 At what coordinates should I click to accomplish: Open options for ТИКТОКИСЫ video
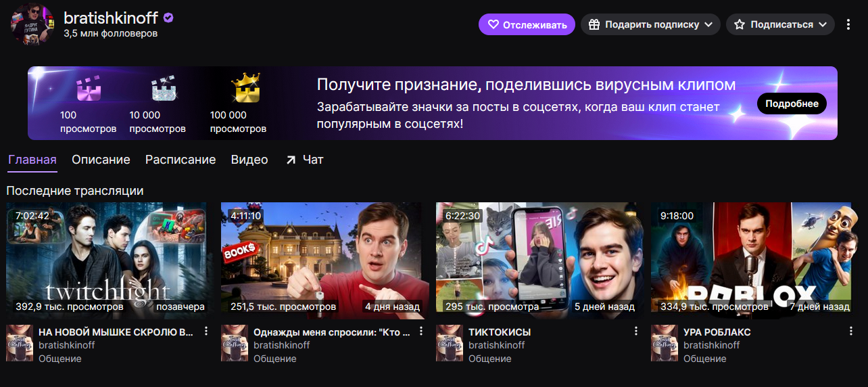tap(636, 331)
